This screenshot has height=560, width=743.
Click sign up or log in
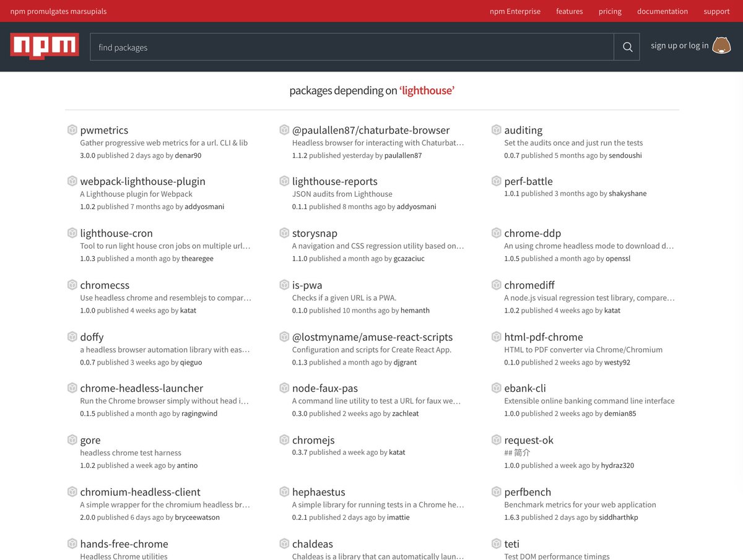coord(680,46)
